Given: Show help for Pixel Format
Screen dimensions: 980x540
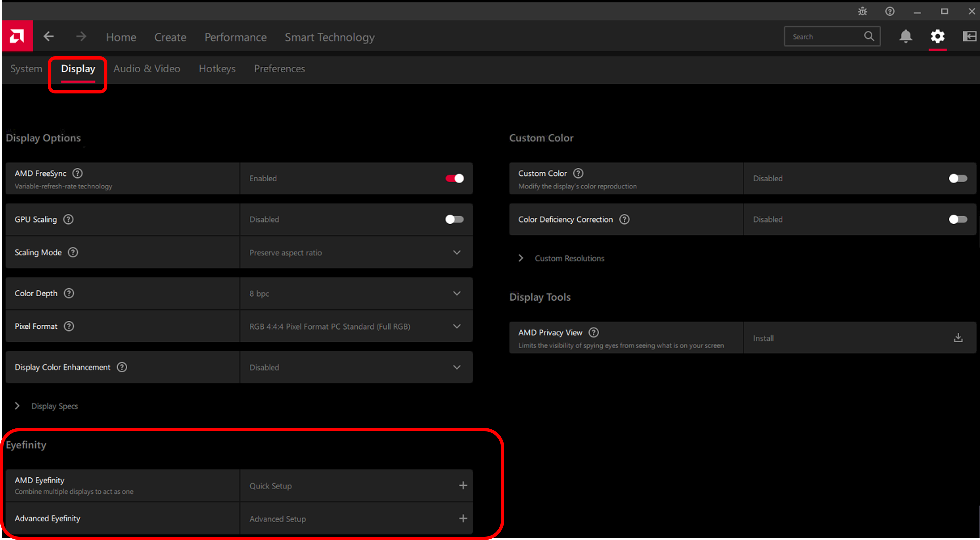Looking at the screenshot, I should pyautogui.click(x=69, y=326).
